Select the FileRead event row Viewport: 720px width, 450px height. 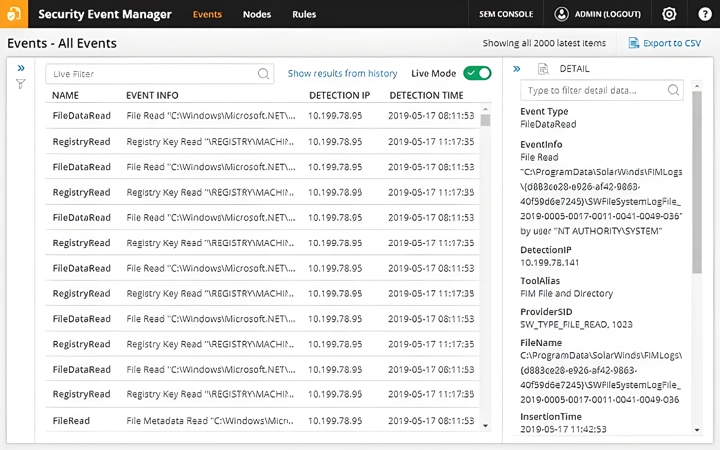point(262,420)
